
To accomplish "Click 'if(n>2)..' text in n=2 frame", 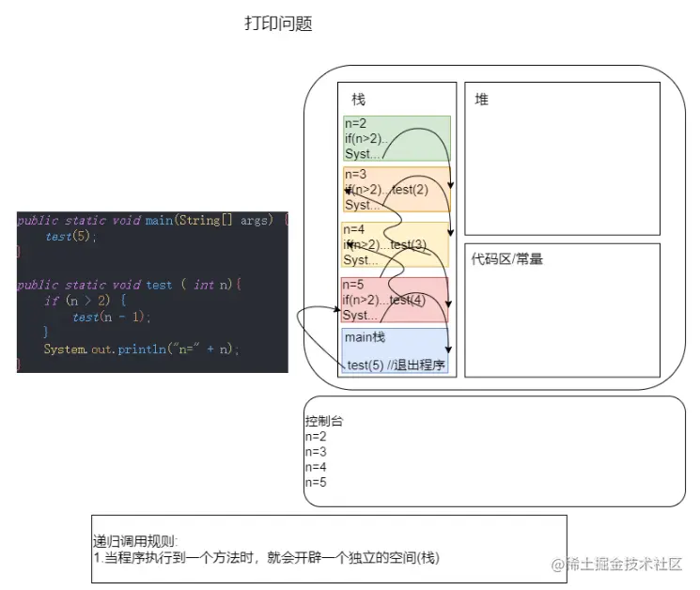I will point(366,138).
